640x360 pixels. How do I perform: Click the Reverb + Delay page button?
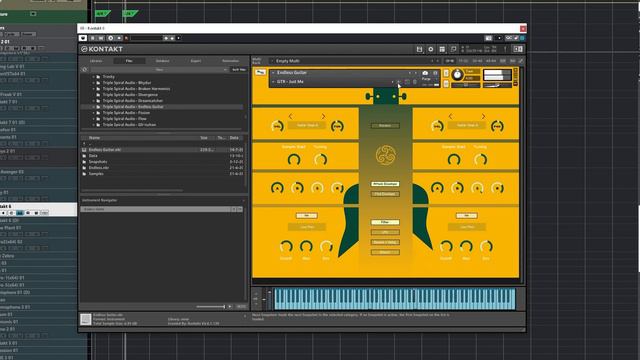385,242
